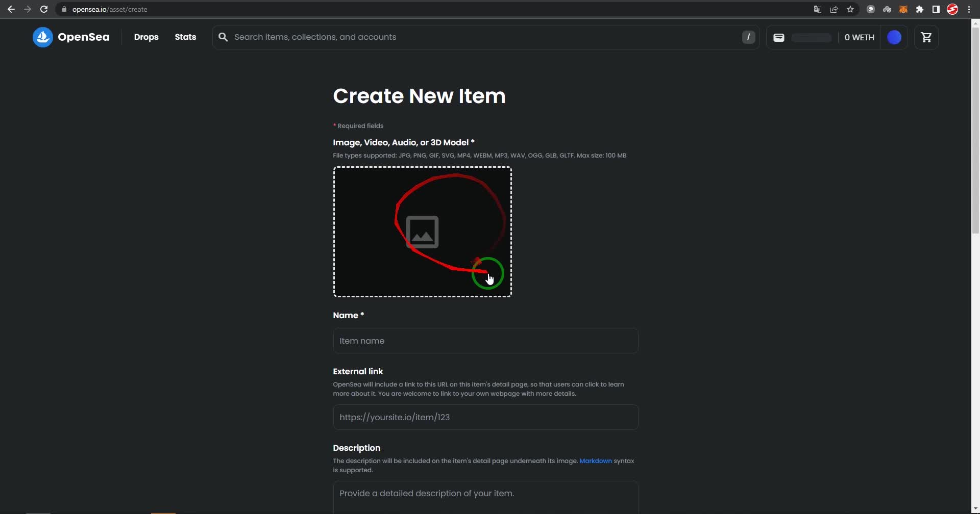Focus the Item name field
Viewport: 980px width, 514px height.
[485, 341]
